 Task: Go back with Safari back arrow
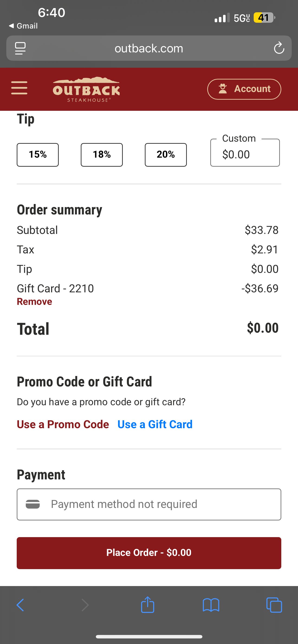click(20, 605)
